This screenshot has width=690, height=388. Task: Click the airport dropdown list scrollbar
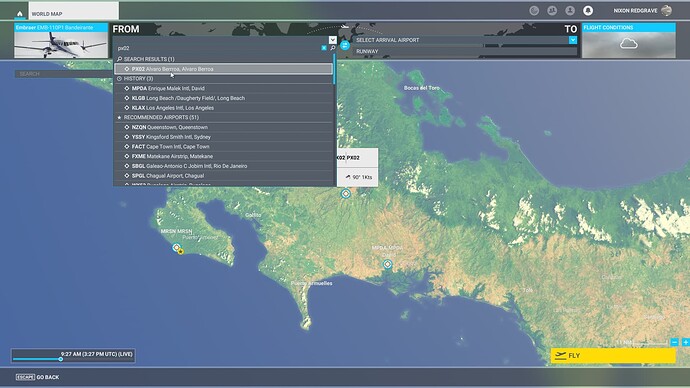coord(334,70)
